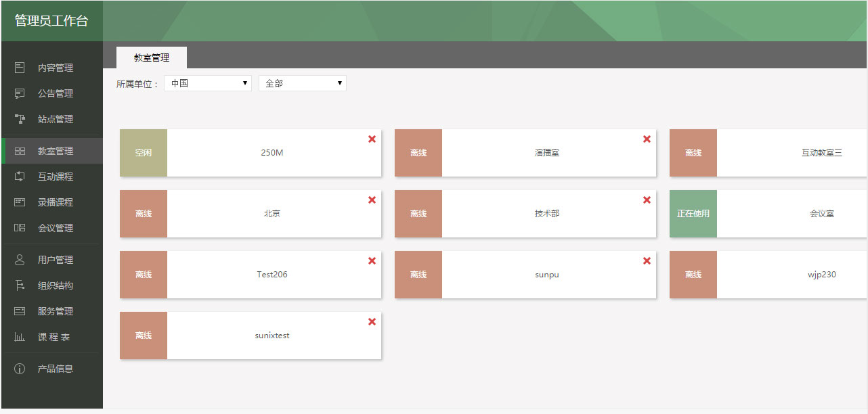868x414 pixels.
Task: Remove the 北京 classroom card
Action: [x=372, y=200]
